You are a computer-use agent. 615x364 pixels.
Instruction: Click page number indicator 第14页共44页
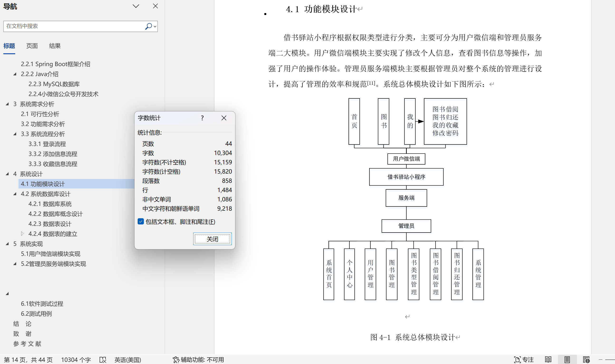[28, 360]
